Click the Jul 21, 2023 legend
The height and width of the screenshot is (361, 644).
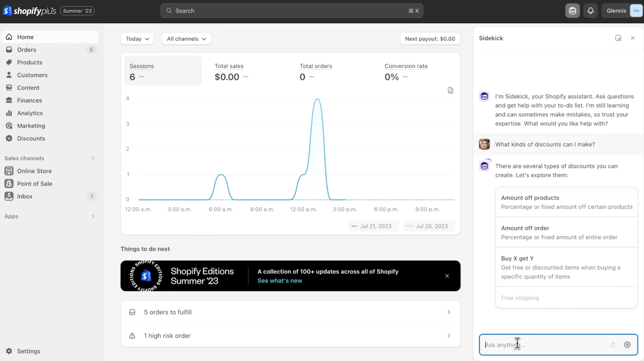click(x=373, y=226)
